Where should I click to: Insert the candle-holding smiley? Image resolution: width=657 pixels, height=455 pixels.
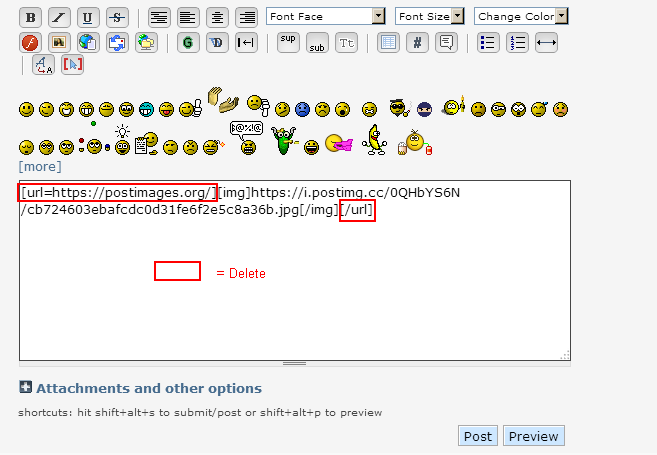[x=453, y=106]
